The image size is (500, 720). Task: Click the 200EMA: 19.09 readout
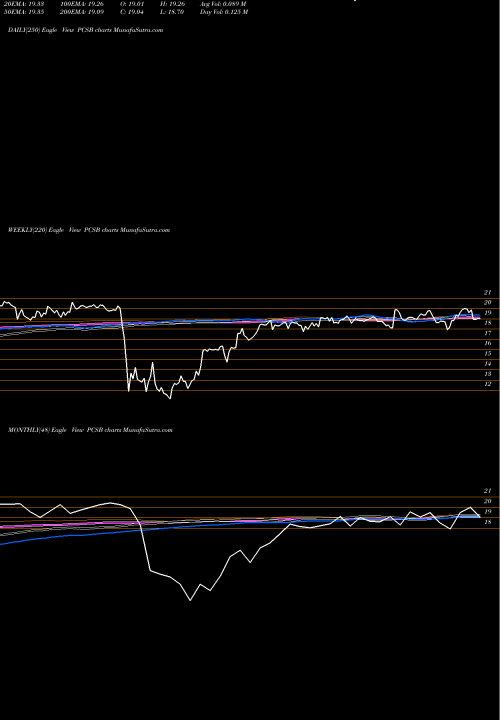pyautogui.click(x=82, y=12)
